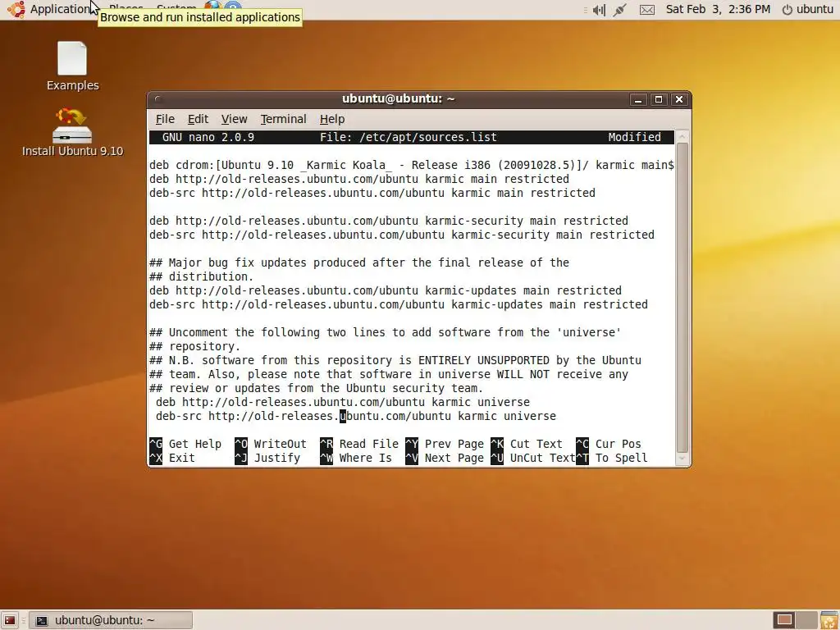Click the 'deb-src' karmic-security line
Screen dimensions: 840x630
[402, 235]
